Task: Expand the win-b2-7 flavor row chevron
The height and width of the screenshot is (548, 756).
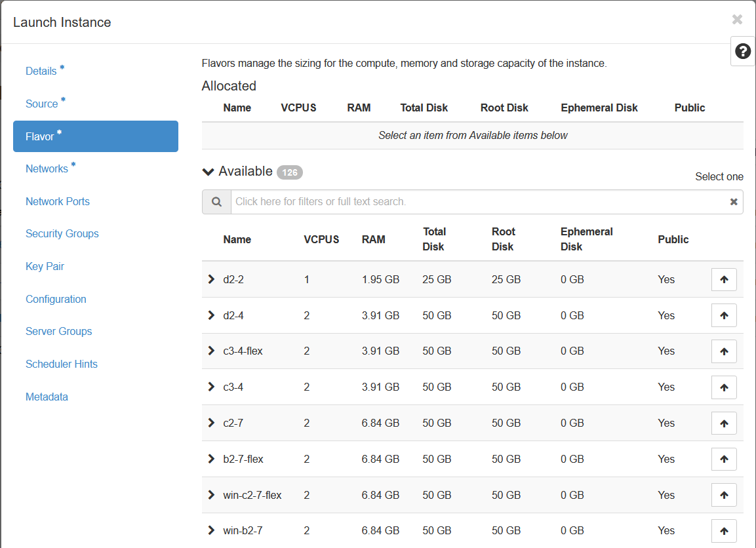Action: pyautogui.click(x=211, y=530)
